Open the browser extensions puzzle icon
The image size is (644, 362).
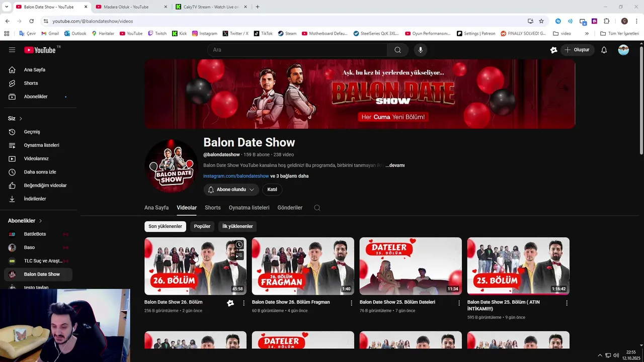[606, 21]
